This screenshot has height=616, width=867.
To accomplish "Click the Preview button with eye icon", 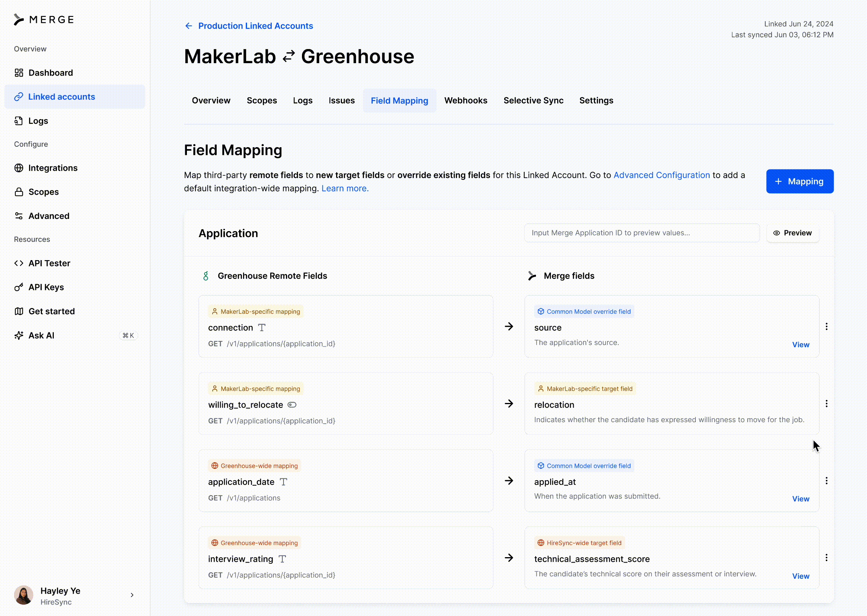I will click(793, 233).
